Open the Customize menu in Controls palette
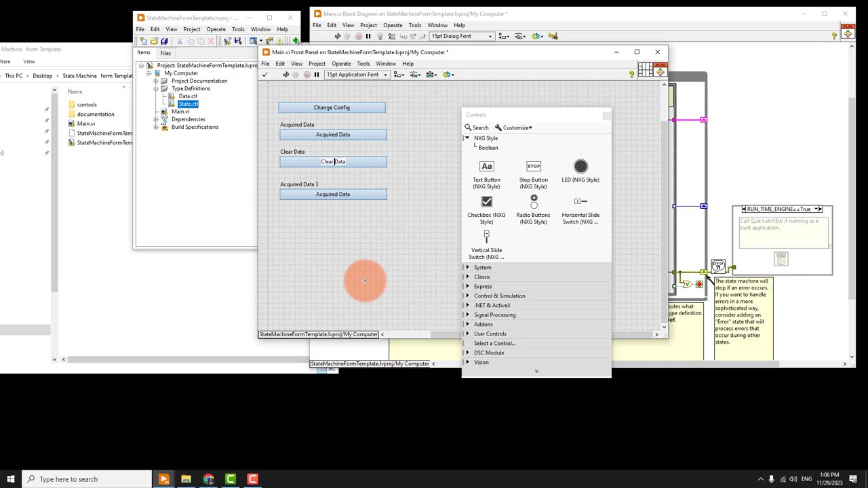The width and height of the screenshot is (868, 488). pyautogui.click(x=513, y=127)
